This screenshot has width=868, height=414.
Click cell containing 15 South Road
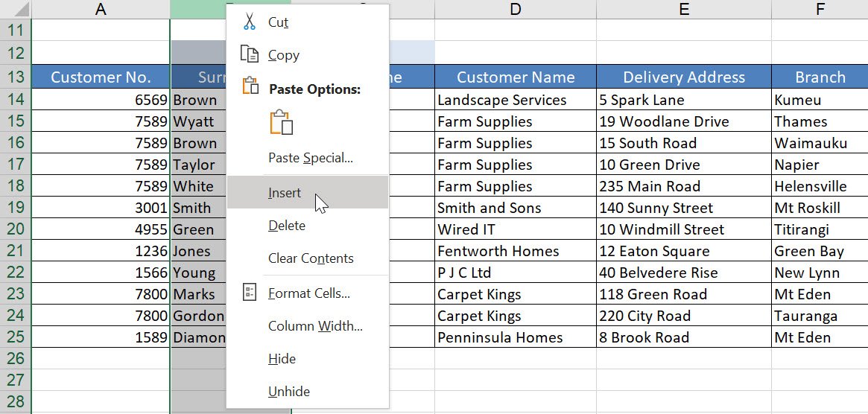click(684, 143)
